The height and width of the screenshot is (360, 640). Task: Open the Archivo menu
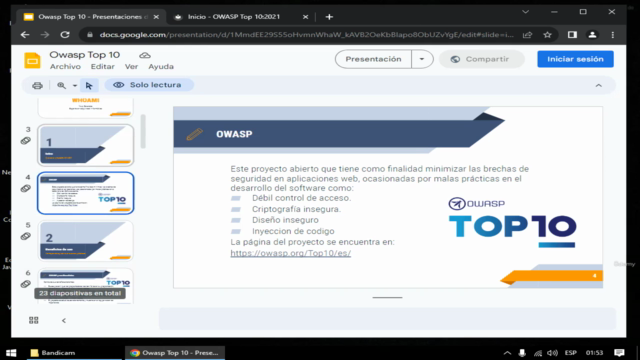point(65,67)
